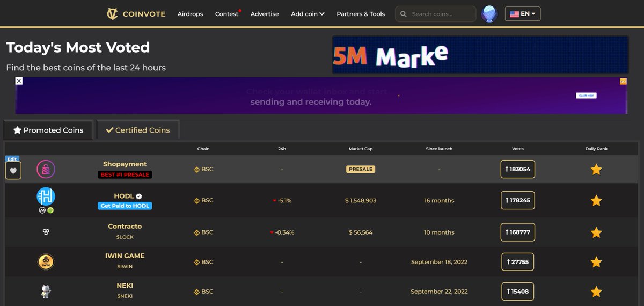644x306 pixels.
Task: Open the EN language dropdown
Action: pyautogui.click(x=523, y=14)
